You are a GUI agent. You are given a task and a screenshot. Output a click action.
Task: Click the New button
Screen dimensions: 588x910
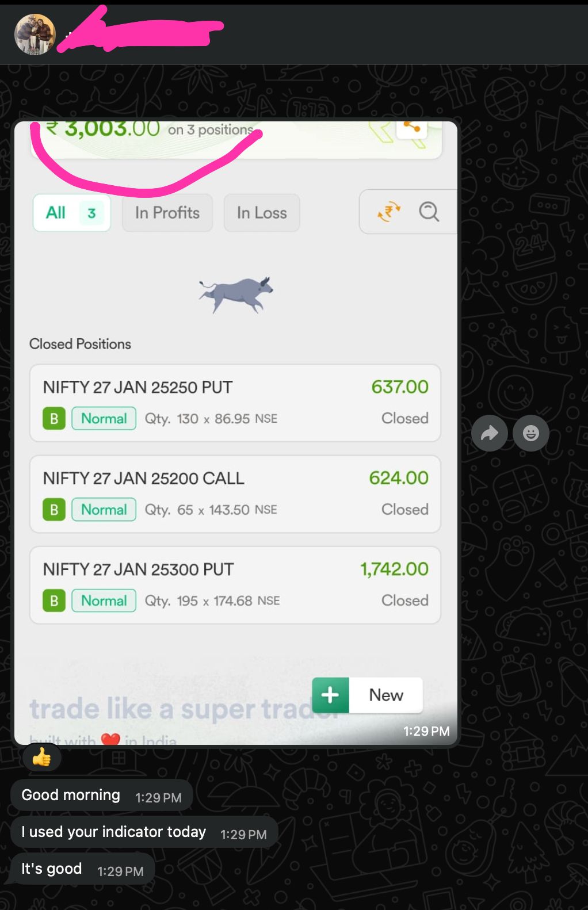368,695
